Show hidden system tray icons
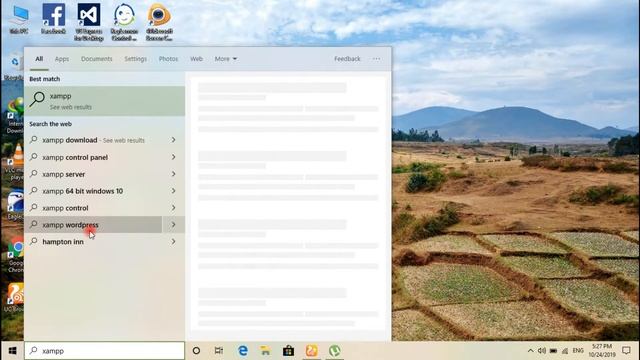The width and height of the screenshot is (640, 360). [x=530, y=351]
